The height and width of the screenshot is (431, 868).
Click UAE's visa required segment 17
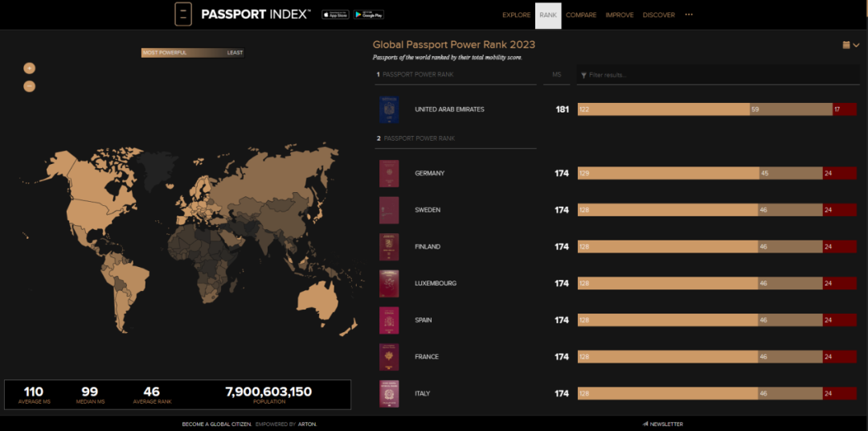point(845,109)
